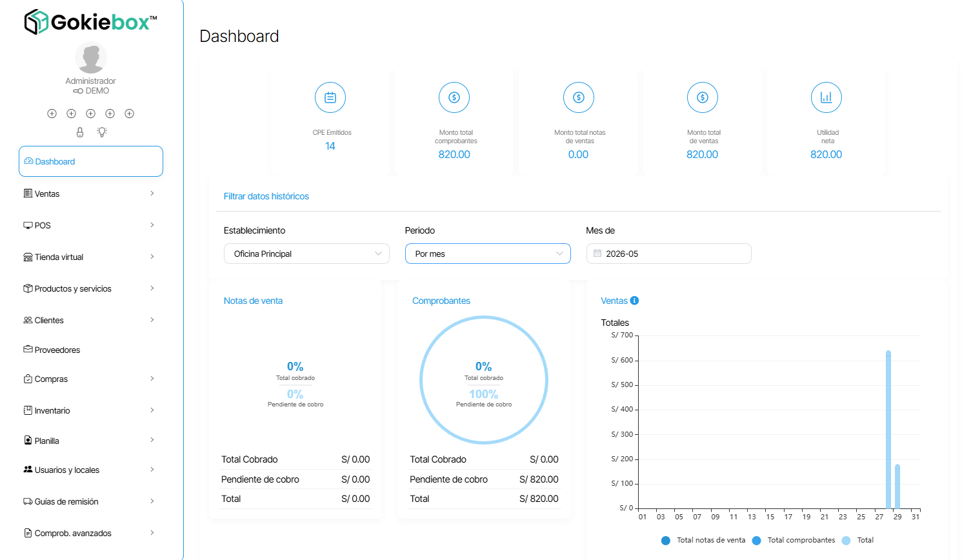Click the Guías de remisión truck icon
This screenshot has width=971, height=560.
28,501
